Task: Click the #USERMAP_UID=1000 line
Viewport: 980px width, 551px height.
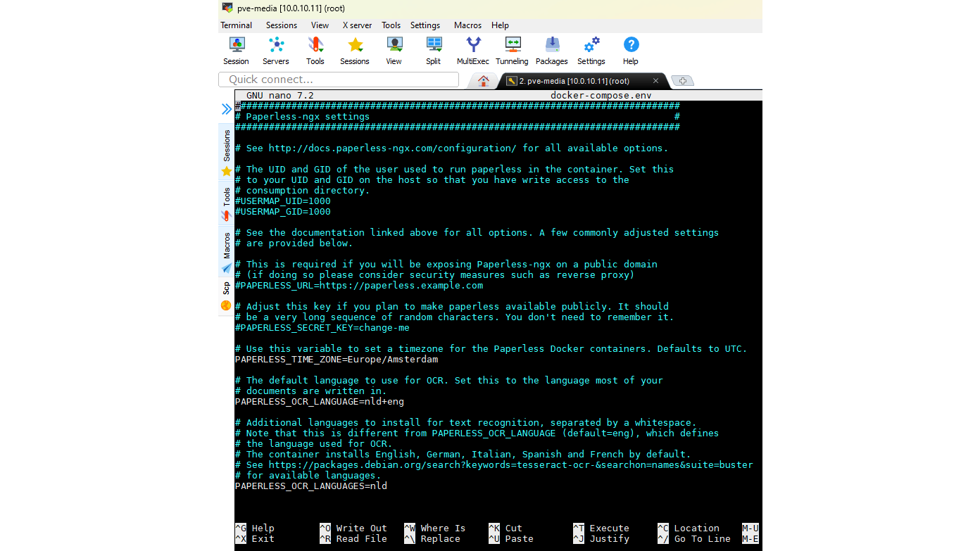Action: click(x=283, y=201)
